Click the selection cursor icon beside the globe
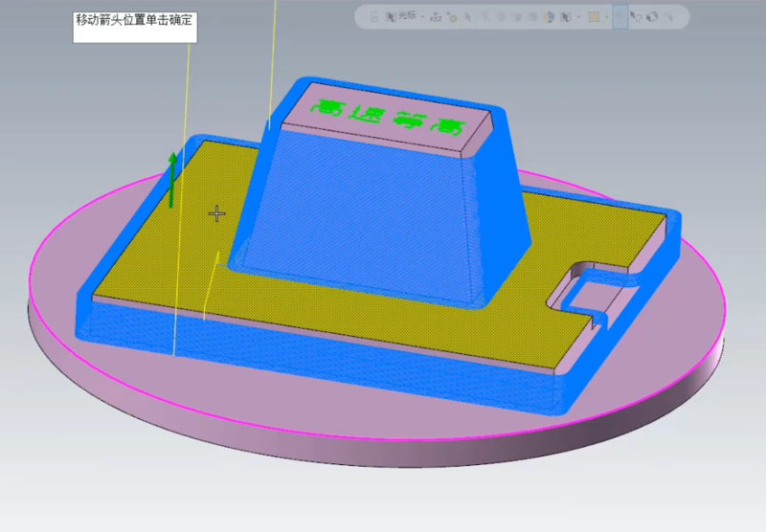This screenshot has height=532, width=766. point(565,16)
